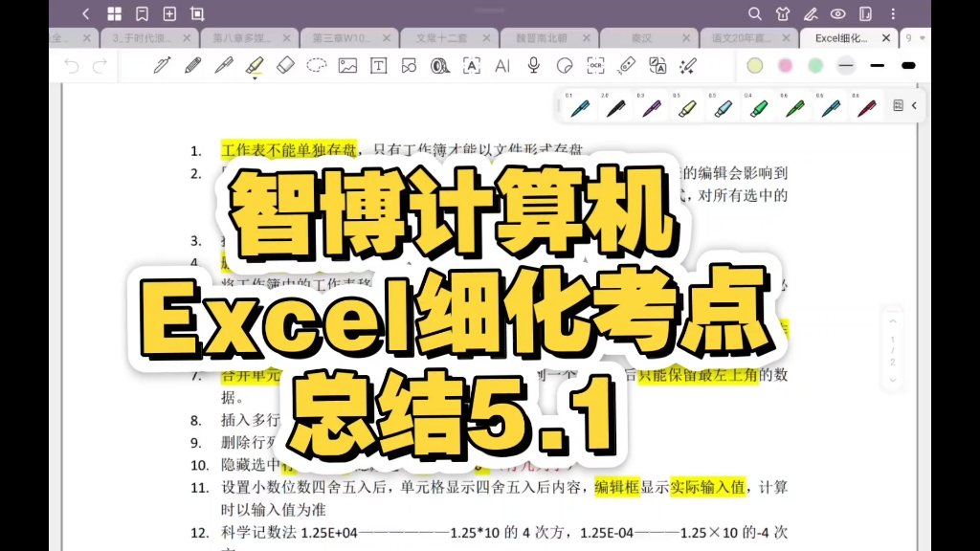Select the laser pointer tool
This screenshot has height=551, width=980.
(626, 66)
